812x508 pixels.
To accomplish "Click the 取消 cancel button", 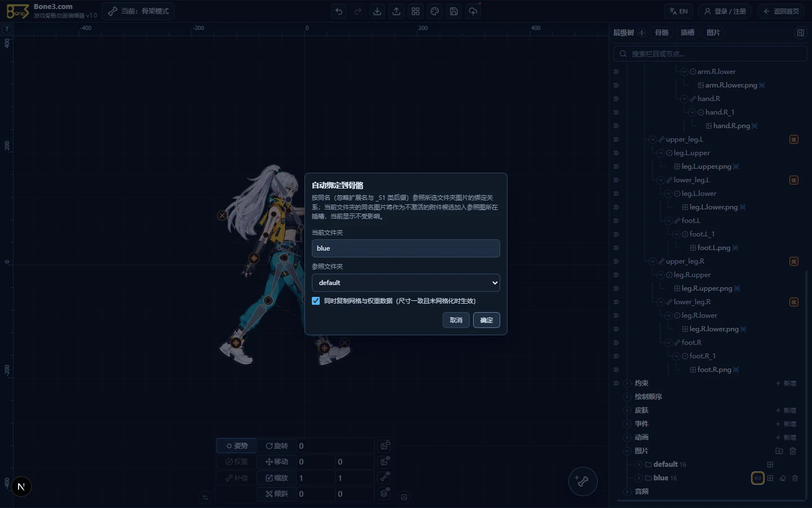I will [456, 320].
